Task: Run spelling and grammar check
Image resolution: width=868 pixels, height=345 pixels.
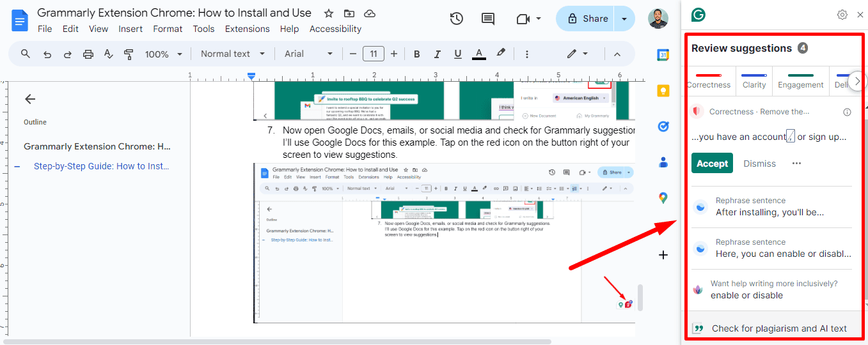Action: [x=108, y=54]
